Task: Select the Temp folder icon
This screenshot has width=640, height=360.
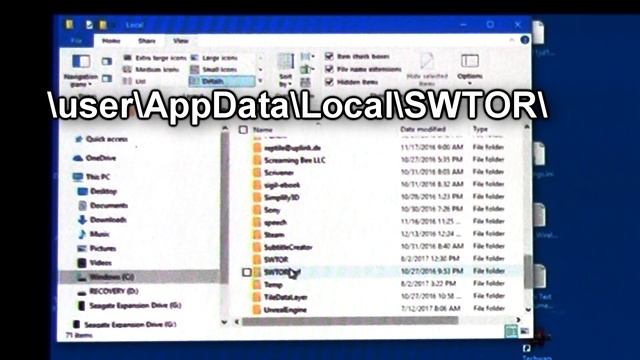Action: [257, 284]
